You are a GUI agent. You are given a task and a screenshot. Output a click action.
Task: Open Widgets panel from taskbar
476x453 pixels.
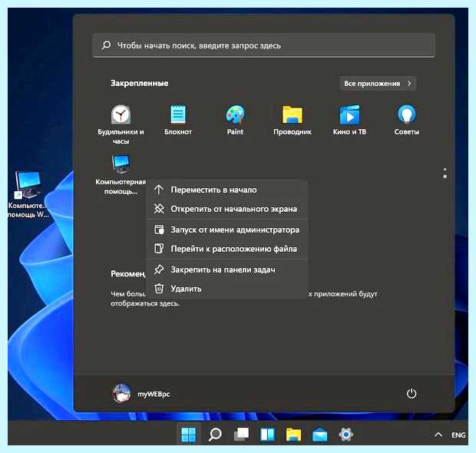coord(267,435)
